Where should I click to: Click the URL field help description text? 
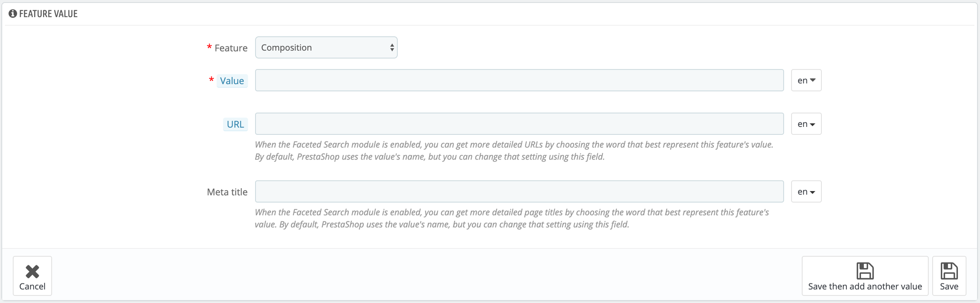513,151
